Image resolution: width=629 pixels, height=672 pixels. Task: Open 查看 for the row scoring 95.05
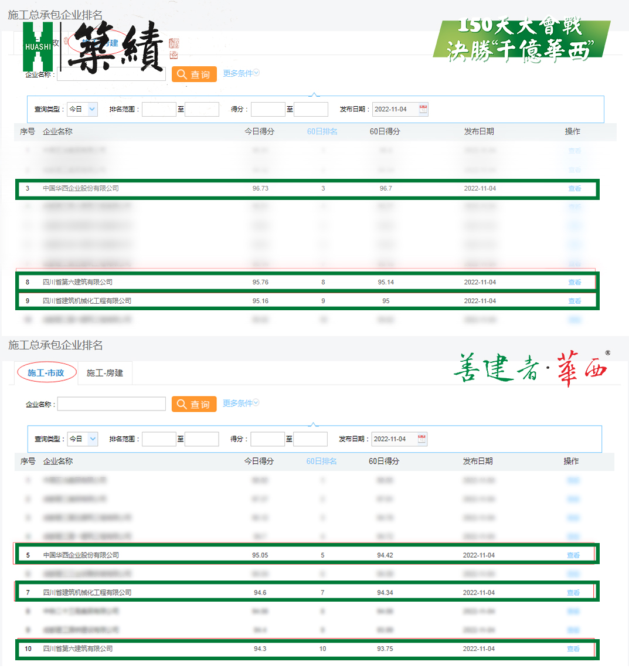573,555
